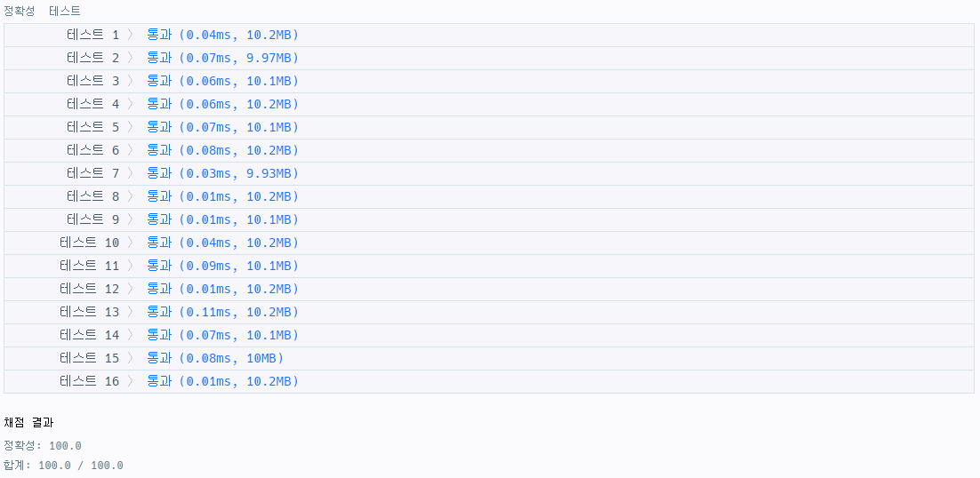The height and width of the screenshot is (478, 980).
Task: Select the 테스트 16 result row
Action: pos(489,381)
